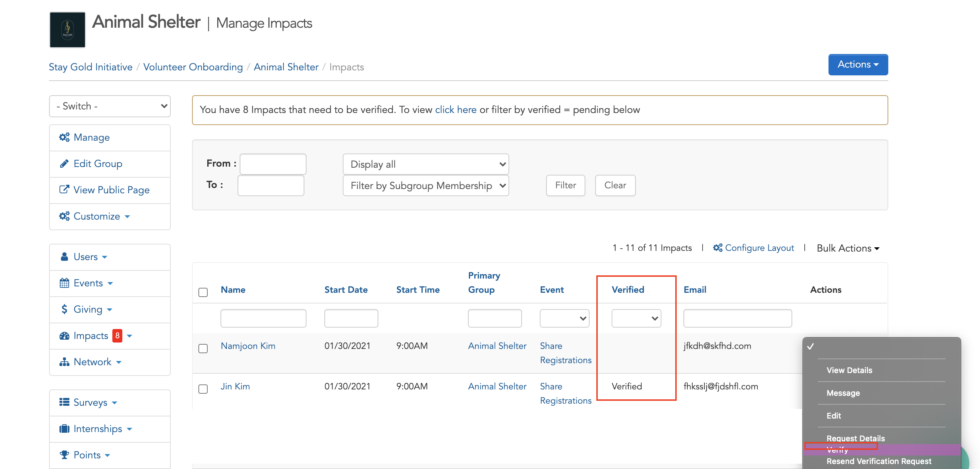Select View Details in action menu
This screenshot has width=980, height=469.
pyautogui.click(x=849, y=370)
